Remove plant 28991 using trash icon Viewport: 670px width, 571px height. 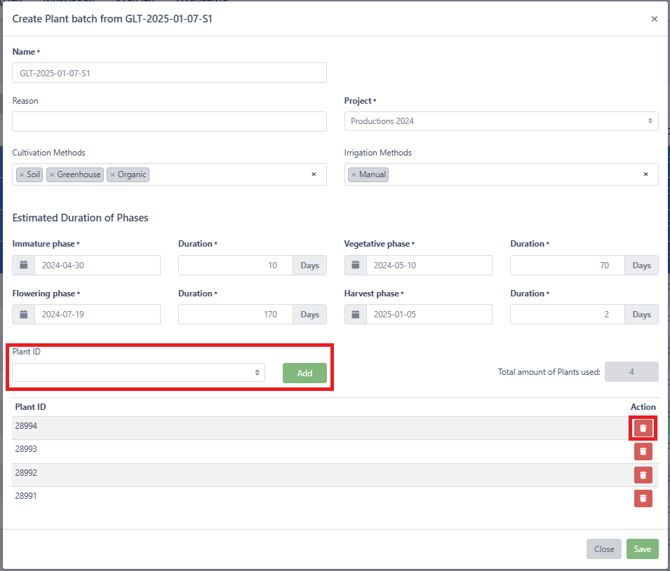pos(643,498)
